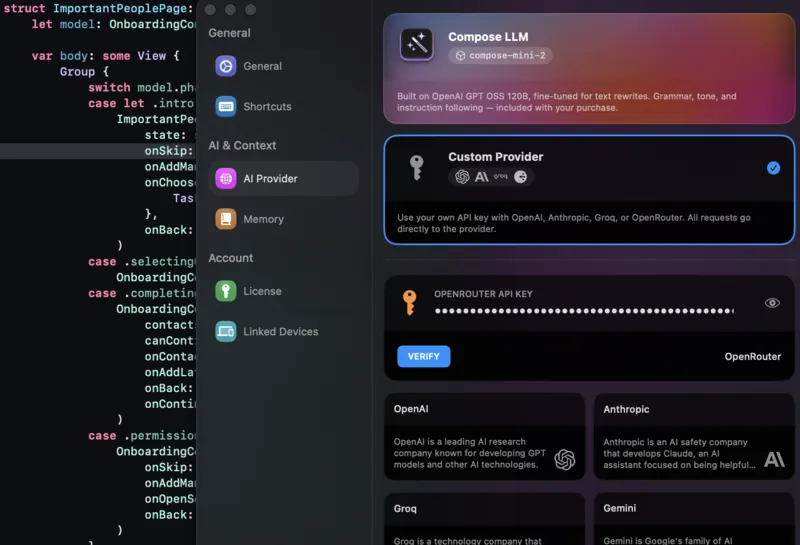The width and height of the screenshot is (800, 545).
Task: Click the Shortcuts keyboard icon
Action: tap(226, 107)
